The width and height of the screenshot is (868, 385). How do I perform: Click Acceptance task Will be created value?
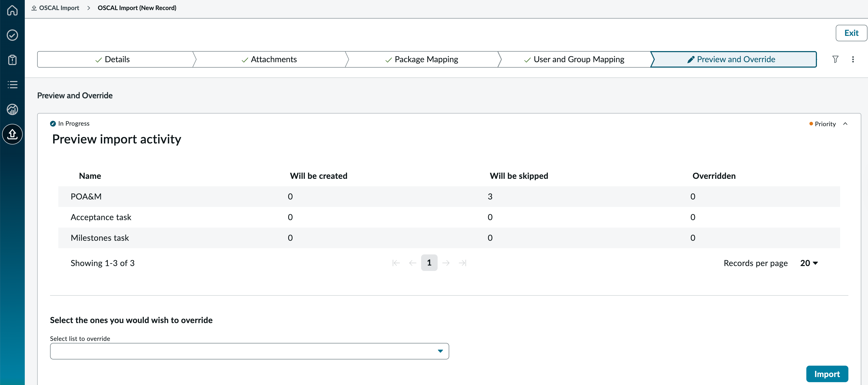coord(290,217)
